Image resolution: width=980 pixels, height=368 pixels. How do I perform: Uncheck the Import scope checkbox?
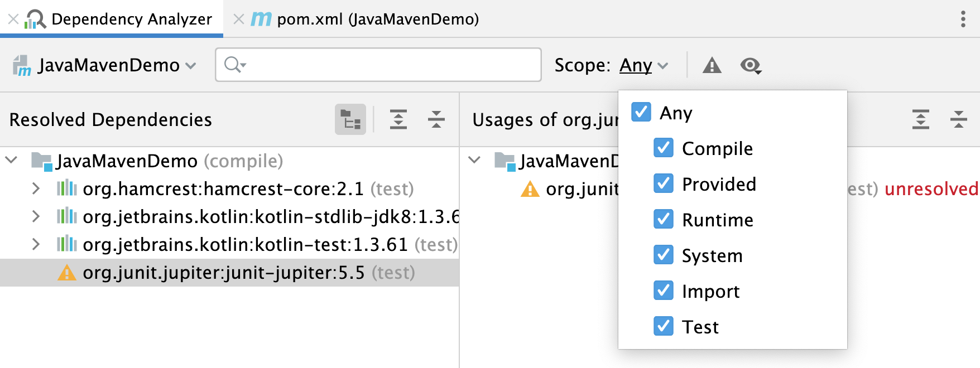coord(664,290)
